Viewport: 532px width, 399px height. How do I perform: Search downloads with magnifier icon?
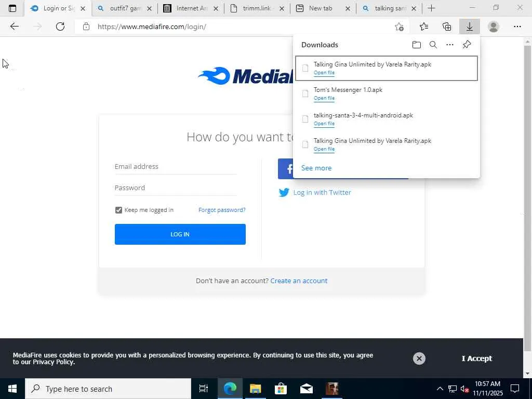click(433, 45)
